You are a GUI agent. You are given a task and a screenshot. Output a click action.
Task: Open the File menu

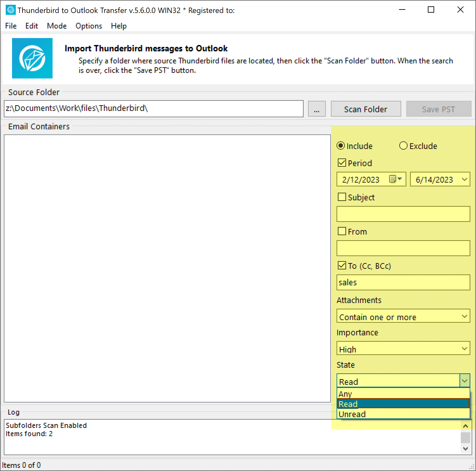pos(11,26)
